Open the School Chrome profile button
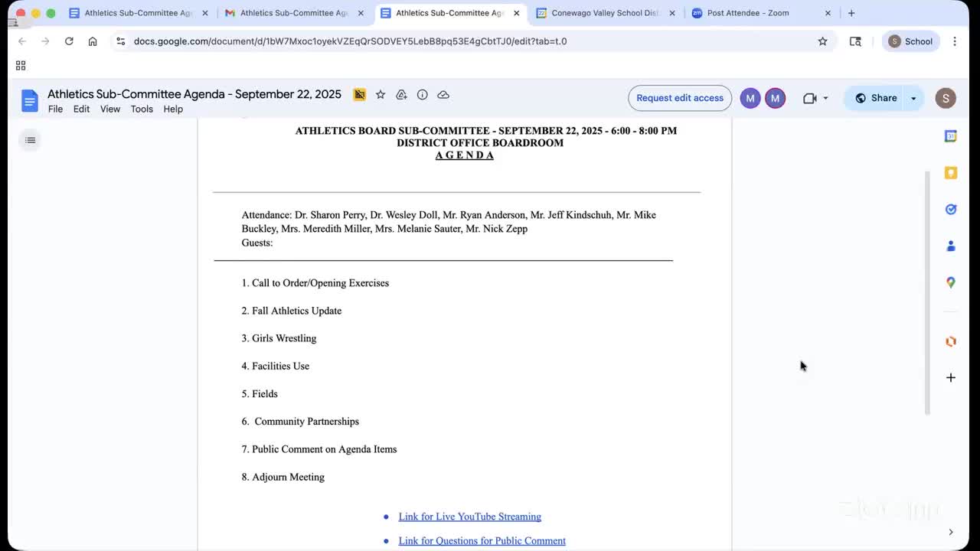This screenshot has width=980, height=551. (911, 41)
